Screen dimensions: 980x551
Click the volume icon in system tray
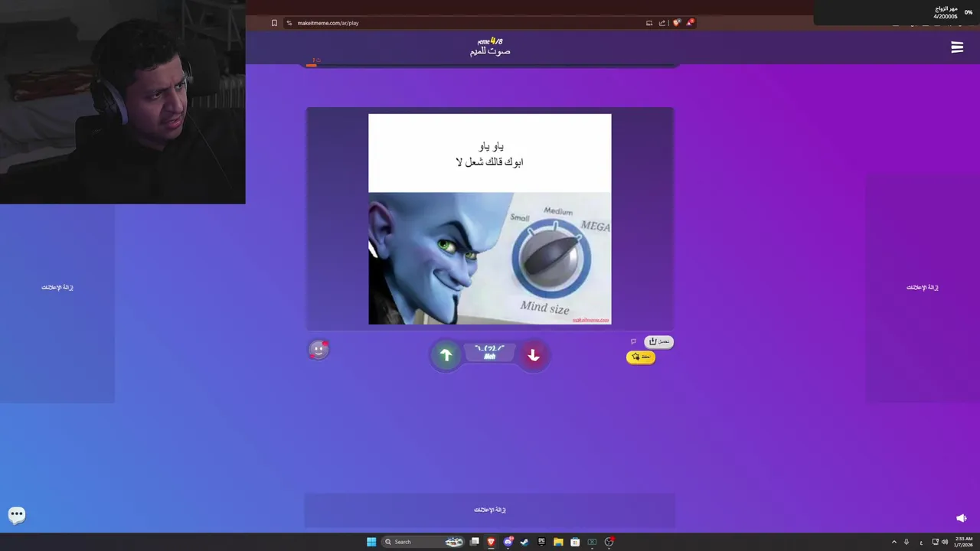[x=944, y=542]
